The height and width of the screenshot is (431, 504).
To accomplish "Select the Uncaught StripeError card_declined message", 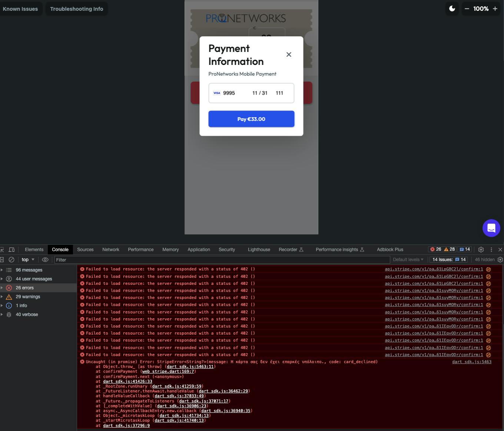I will point(232,362).
